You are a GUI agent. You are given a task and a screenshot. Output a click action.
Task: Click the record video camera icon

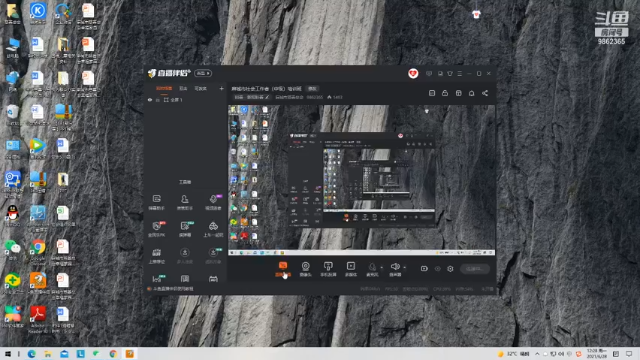pyautogui.click(x=424, y=269)
